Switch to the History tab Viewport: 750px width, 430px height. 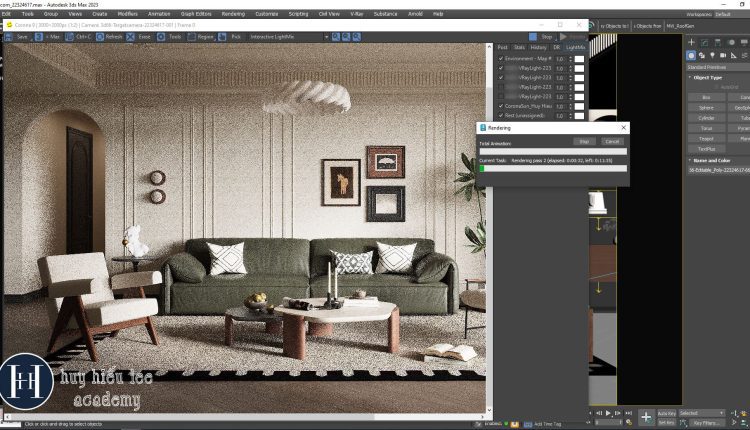[538, 47]
